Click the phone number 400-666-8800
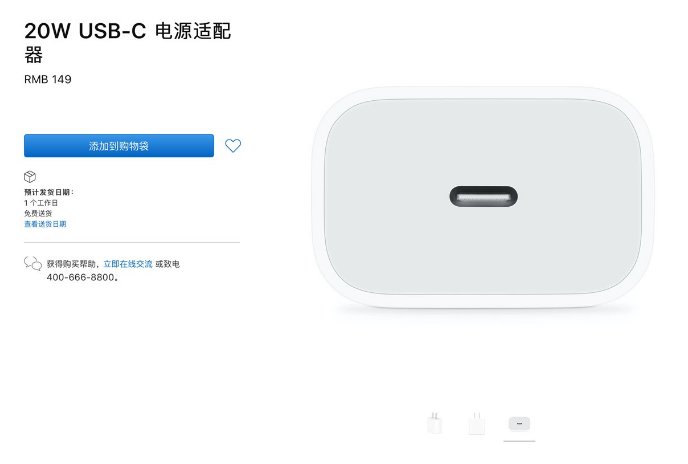Image resolution: width=688 pixels, height=464 pixels. [82, 277]
